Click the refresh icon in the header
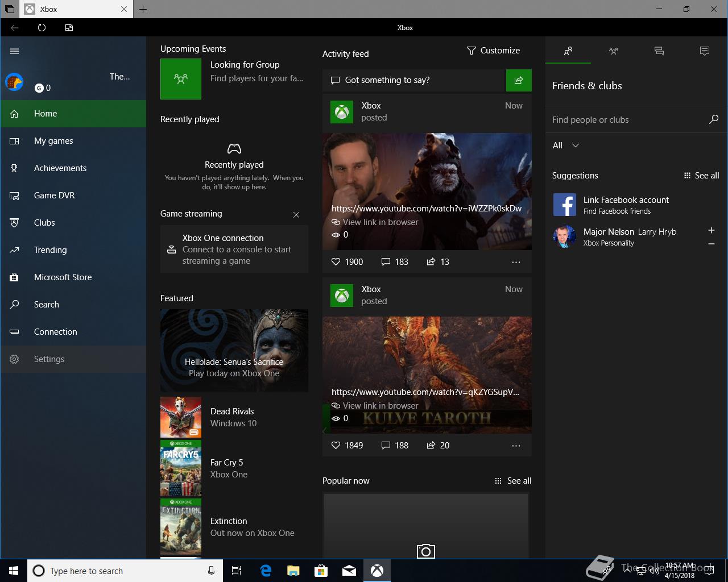This screenshot has height=582, width=728. click(x=42, y=27)
